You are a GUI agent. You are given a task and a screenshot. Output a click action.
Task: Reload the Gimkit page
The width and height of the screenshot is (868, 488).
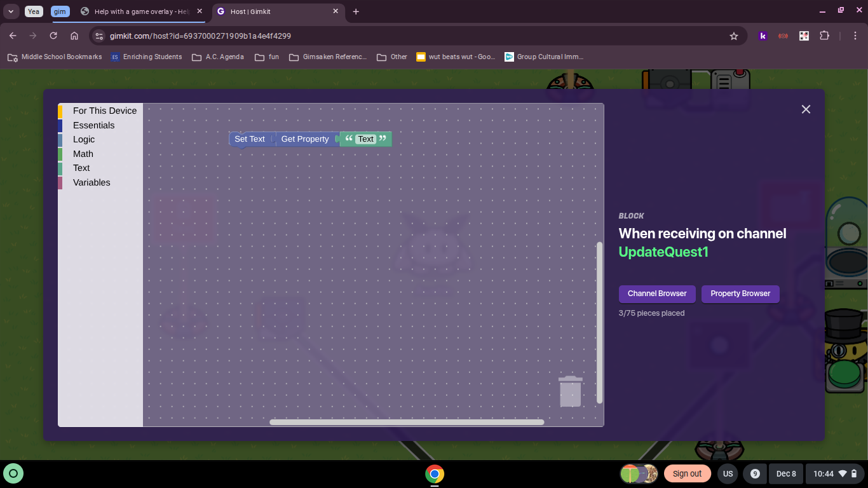click(53, 36)
